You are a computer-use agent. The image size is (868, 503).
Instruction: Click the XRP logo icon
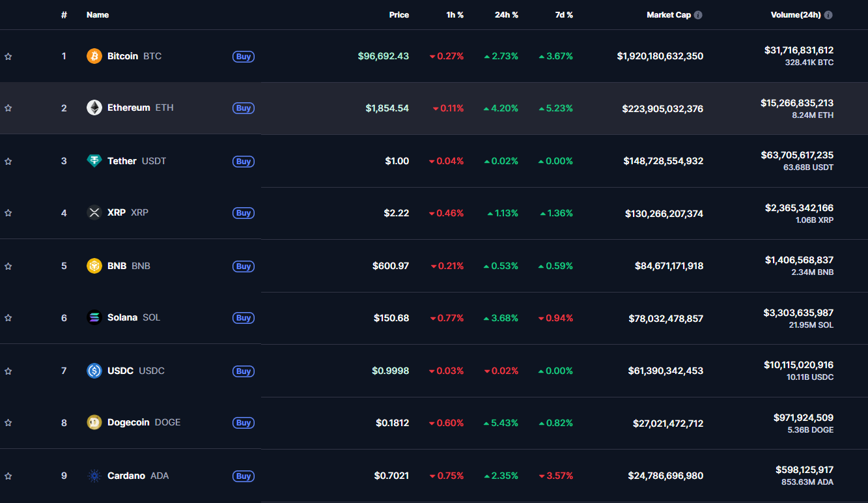[94, 212]
